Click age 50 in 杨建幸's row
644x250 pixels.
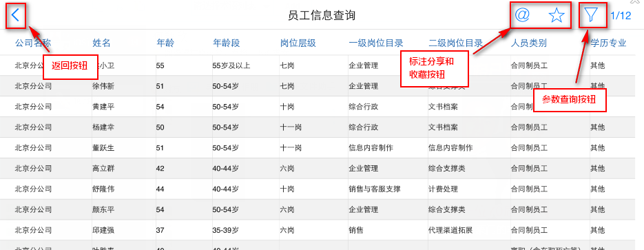160,127
